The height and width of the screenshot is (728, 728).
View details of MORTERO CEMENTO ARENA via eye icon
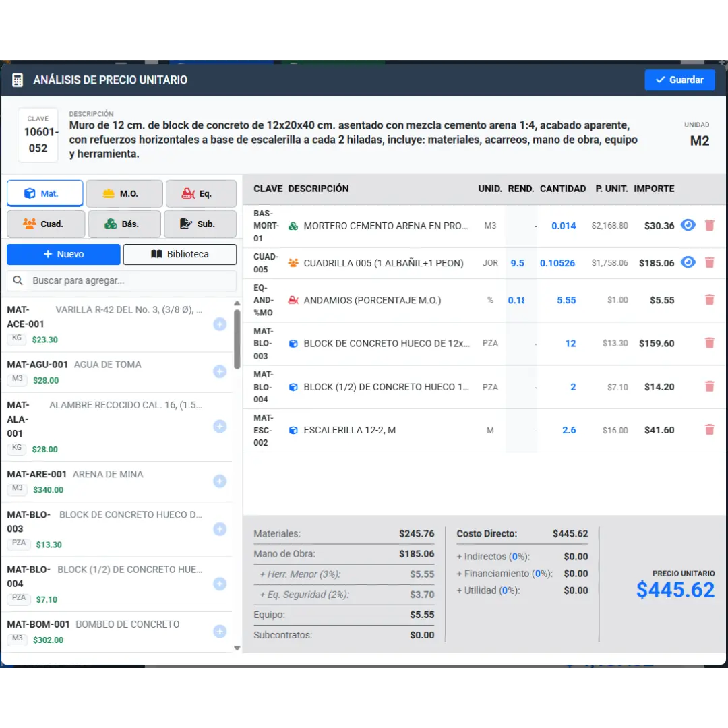click(688, 225)
